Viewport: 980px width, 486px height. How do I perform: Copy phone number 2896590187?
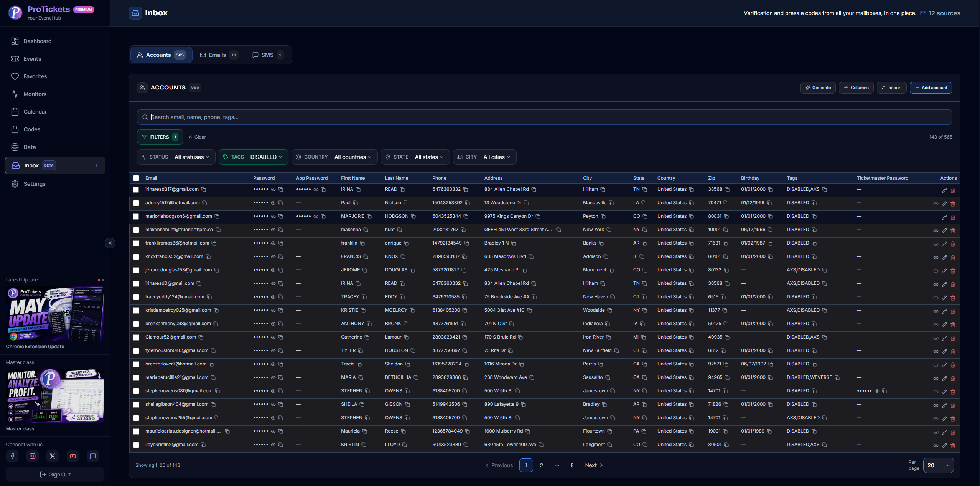point(464,257)
